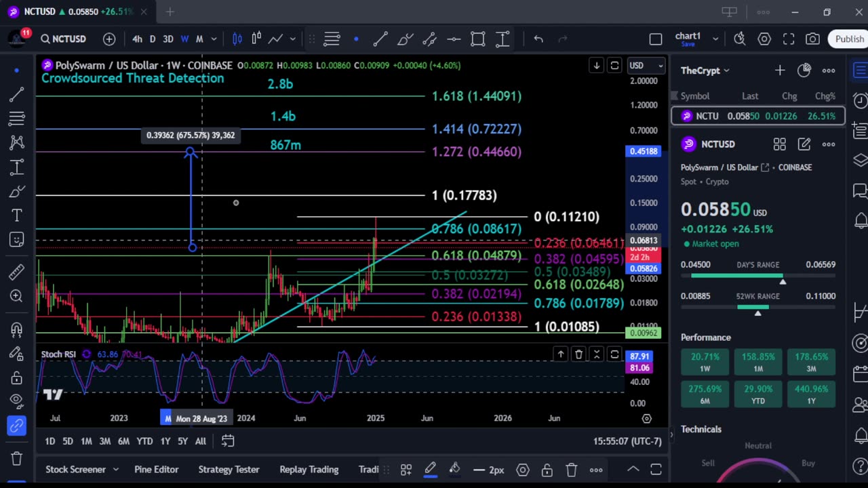Move Stoch RSI pane up arrow

[560, 354]
